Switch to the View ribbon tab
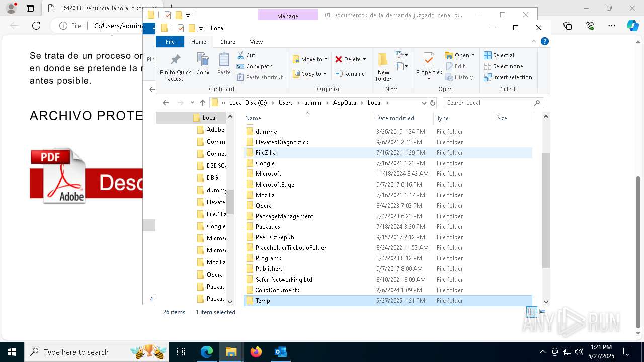 [x=256, y=42]
